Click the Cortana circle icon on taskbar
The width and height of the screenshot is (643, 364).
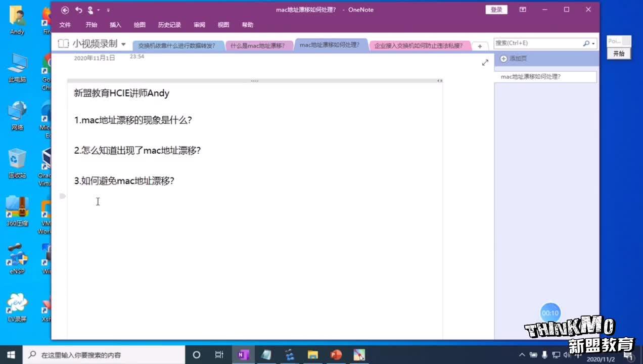pos(197,355)
